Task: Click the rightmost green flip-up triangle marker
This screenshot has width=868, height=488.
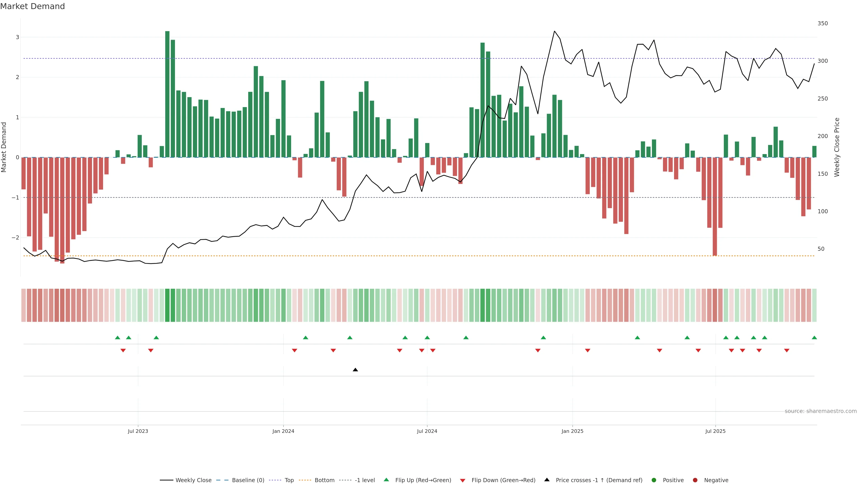Action: (x=814, y=338)
